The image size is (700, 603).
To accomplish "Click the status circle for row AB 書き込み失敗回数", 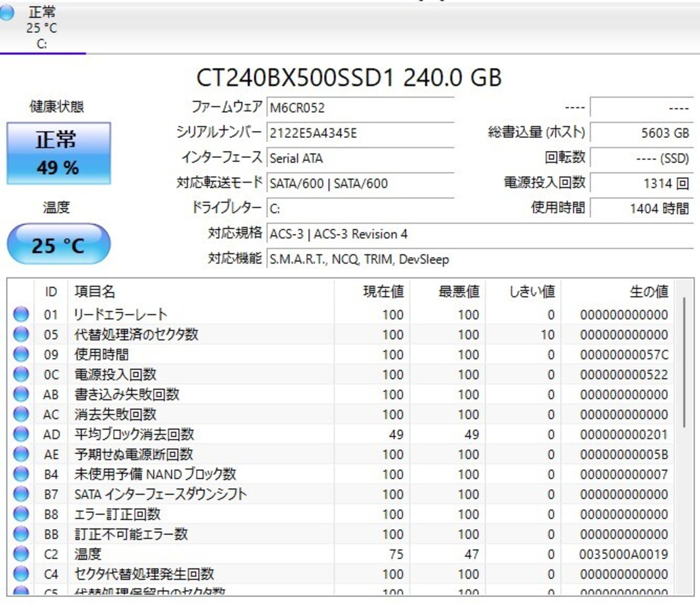I will point(21,394).
